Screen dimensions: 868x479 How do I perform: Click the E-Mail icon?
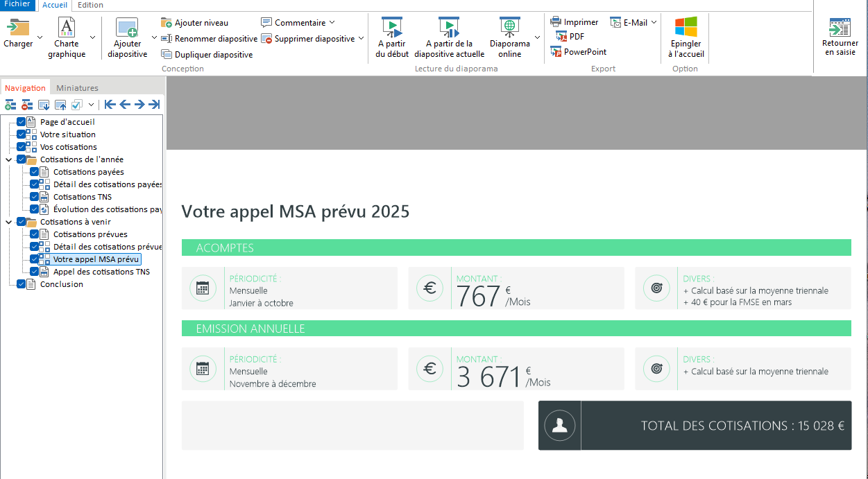616,22
